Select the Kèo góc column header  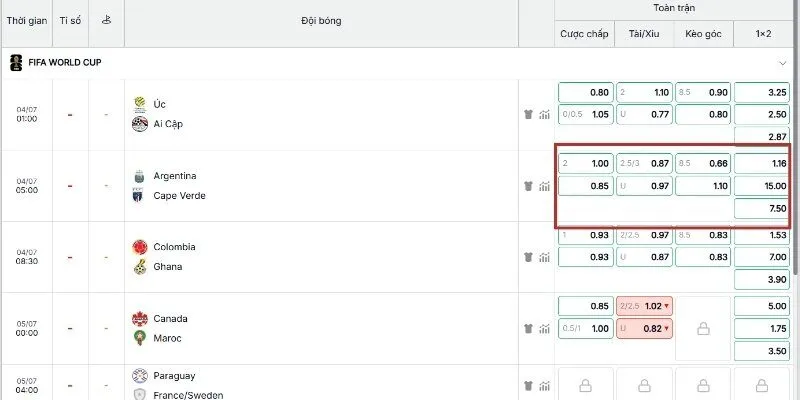(x=704, y=34)
